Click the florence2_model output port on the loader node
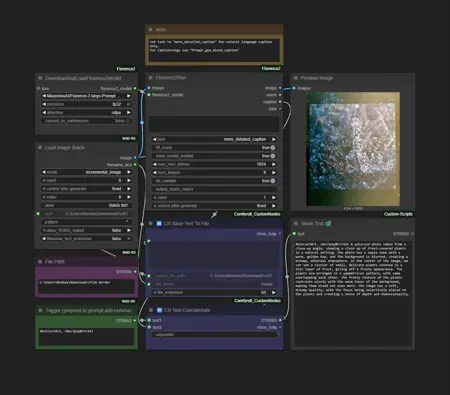This screenshot has width=450, height=395. pyautogui.click(x=135, y=88)
